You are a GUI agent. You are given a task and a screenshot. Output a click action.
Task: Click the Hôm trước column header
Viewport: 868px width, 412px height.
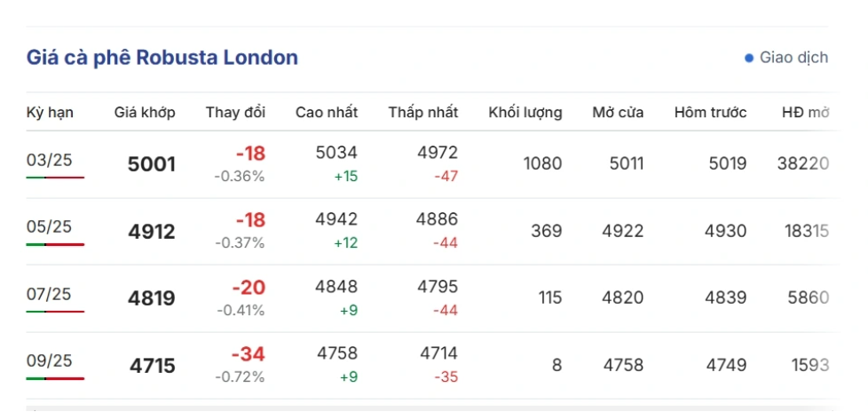tap(710, 113)
